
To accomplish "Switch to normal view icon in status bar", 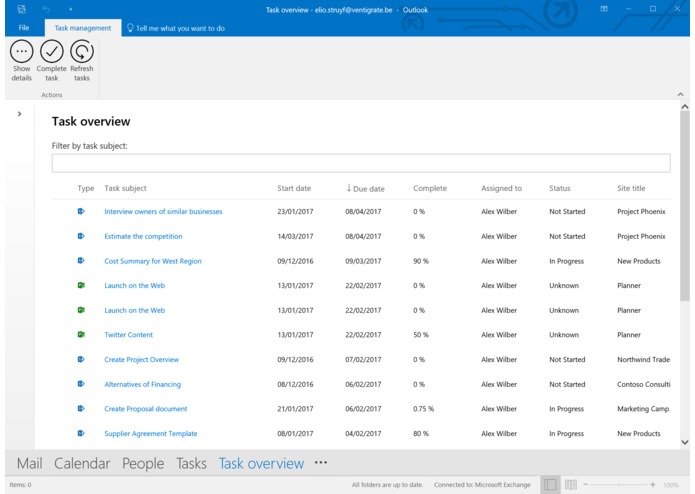I will point(550,485).
